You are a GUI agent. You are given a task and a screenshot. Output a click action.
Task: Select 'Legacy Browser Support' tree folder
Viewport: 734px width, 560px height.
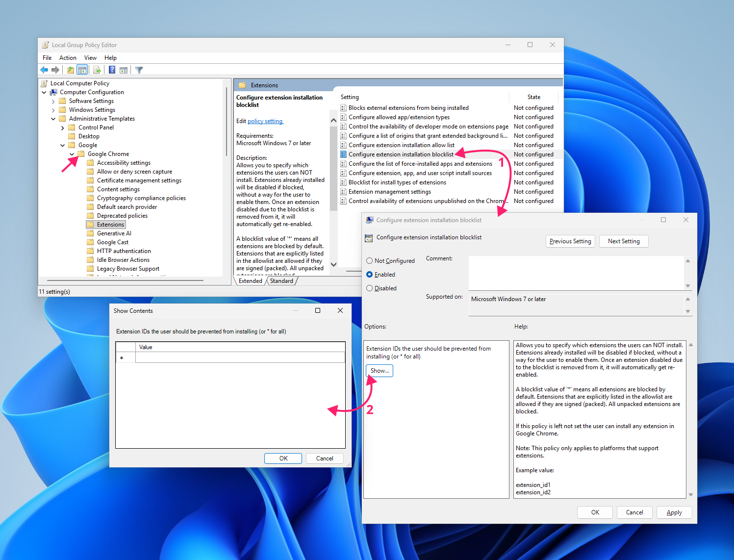(128, 269)
